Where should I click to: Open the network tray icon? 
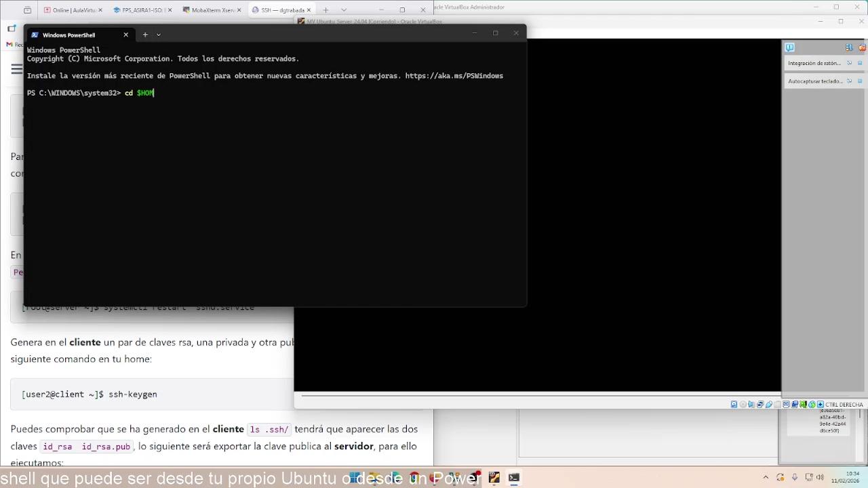click(809, 477)
